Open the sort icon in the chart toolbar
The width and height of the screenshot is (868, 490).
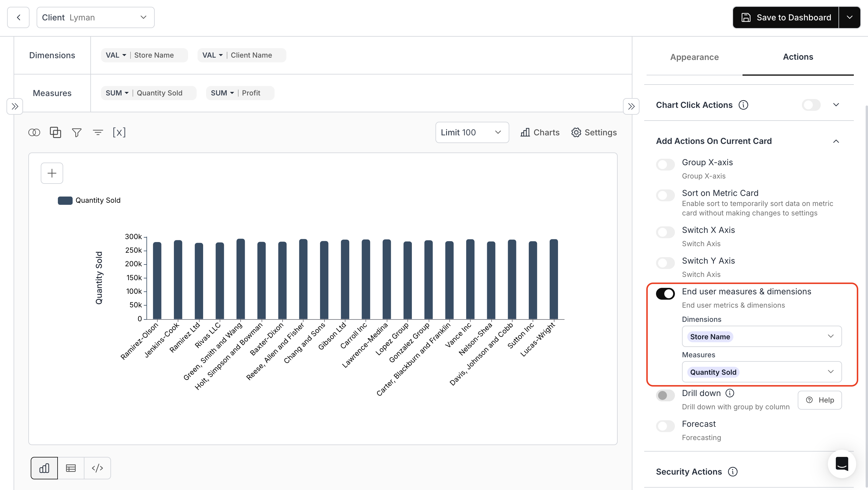(x=98, y=132)
